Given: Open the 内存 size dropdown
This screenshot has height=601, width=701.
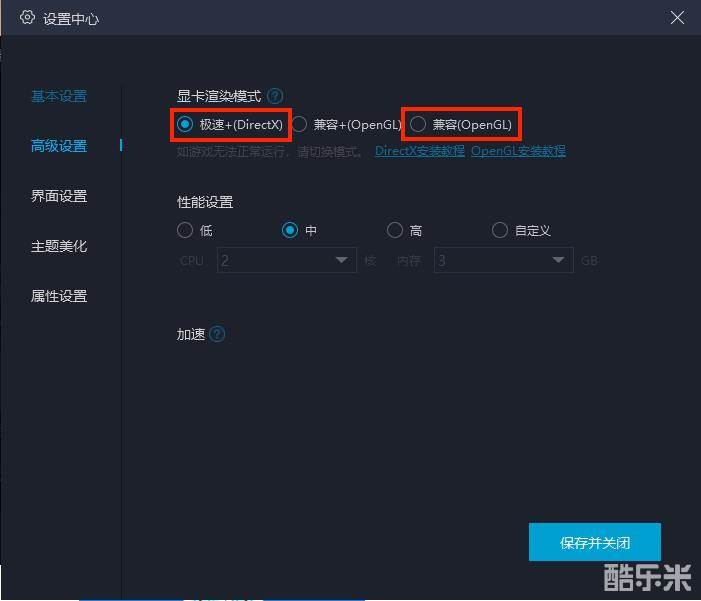Looking at the screenshot, I should (503, 260).
